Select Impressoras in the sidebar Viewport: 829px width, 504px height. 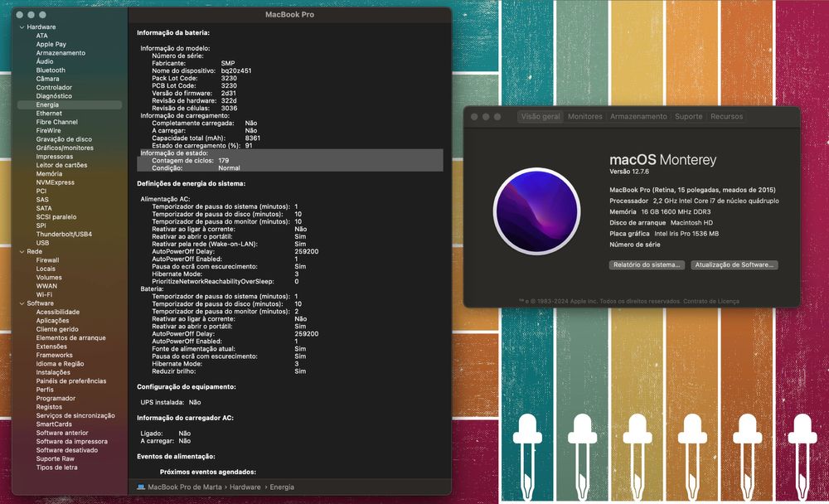[55, 157]
